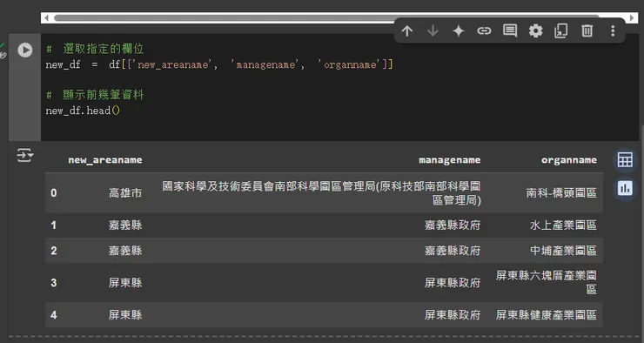This screenshot has height=343, width=644.
Task: Mirror cell in tab icon
Action: pos(561,30)
